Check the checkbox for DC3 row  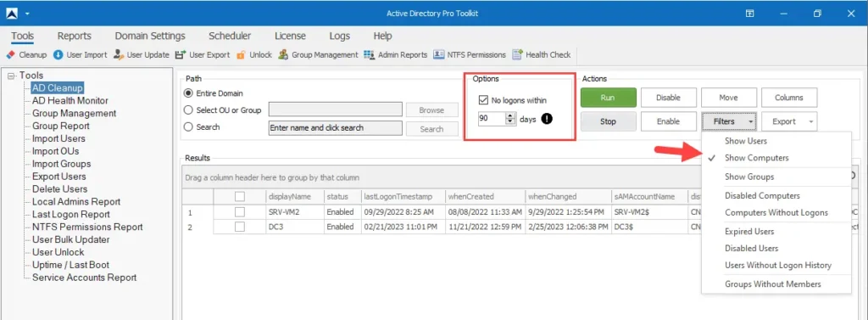239,227
